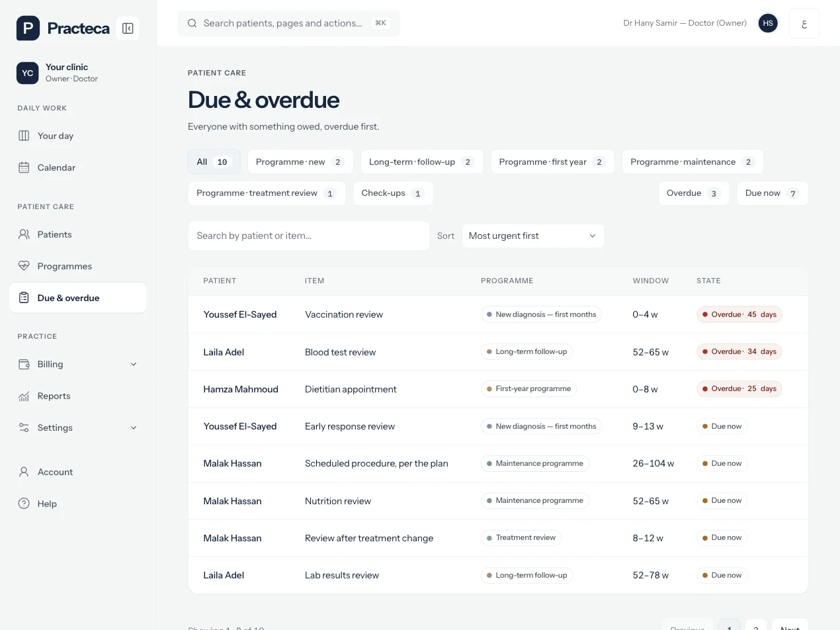This screenshot has height=630, width=840.
Task: Click the Overdue · 45 days badge
Action: pos(739,314)
